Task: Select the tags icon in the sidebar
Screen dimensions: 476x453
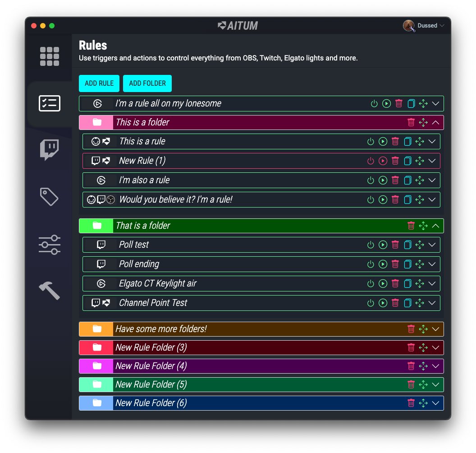Action: (x=49, y=197)
